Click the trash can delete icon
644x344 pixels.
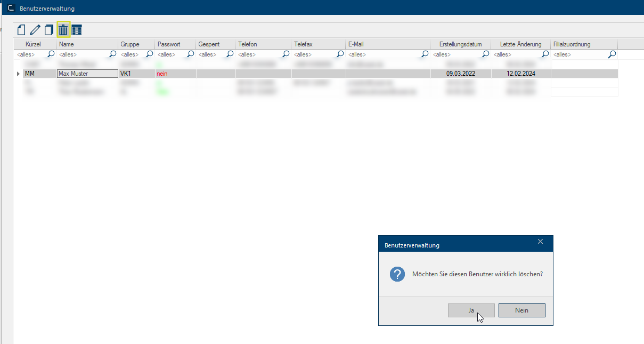(x=63, y=30)
